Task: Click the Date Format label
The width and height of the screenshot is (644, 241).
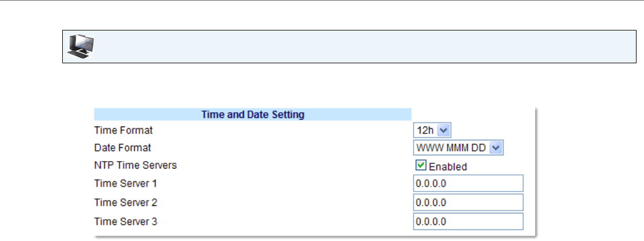Action: (x=122, y=148)
